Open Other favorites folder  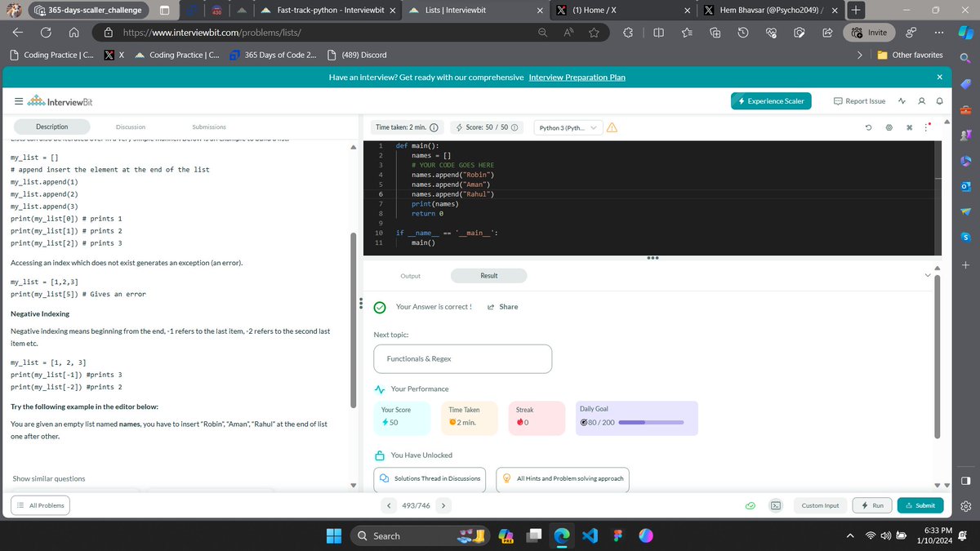click(911, 55)
